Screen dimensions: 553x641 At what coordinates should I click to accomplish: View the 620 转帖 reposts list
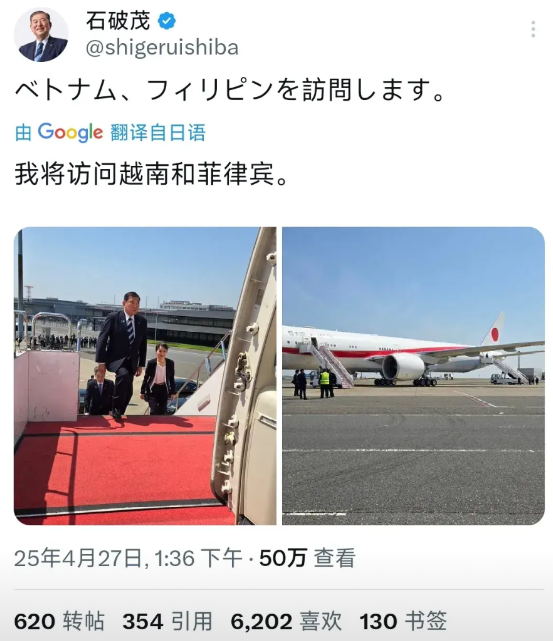click(59, 622)
